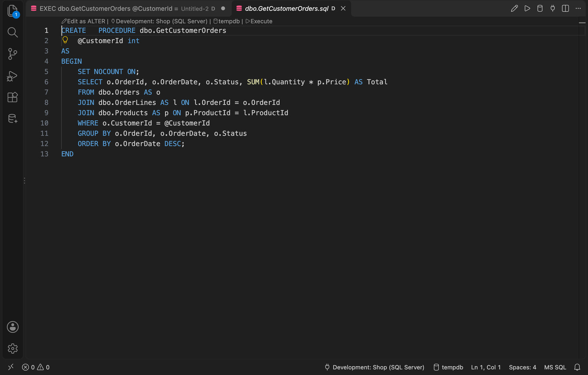The width and height of the screenshot is (588, 375).
Task: Click the Execute code lens link
Action: (259, 21)
